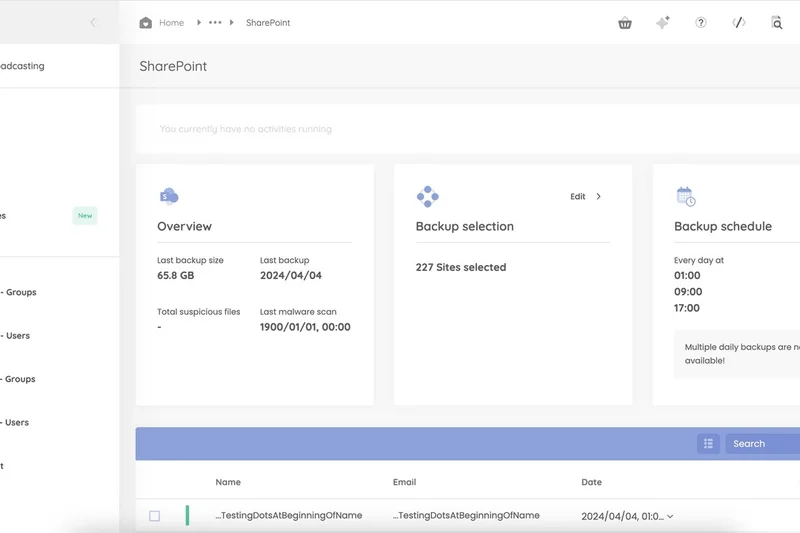
Task: Open second Users sidebar item
Action: point(15,422)
